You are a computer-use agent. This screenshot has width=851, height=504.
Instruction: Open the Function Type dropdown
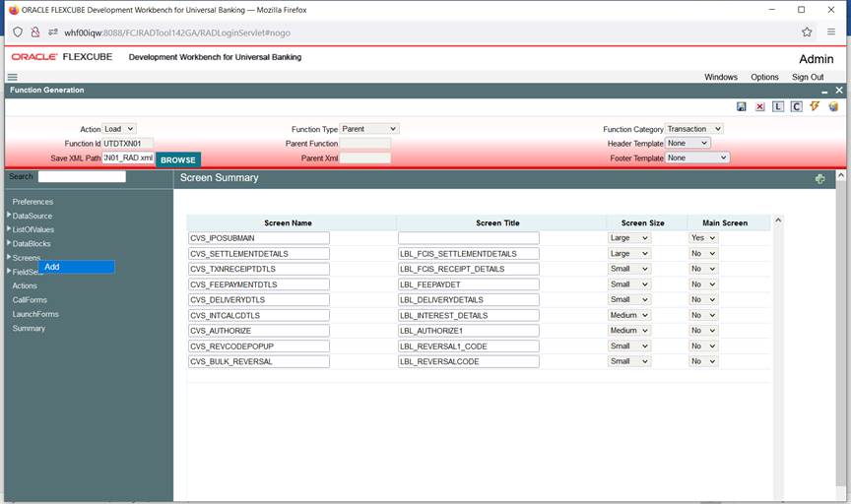(x=369, y=129)
